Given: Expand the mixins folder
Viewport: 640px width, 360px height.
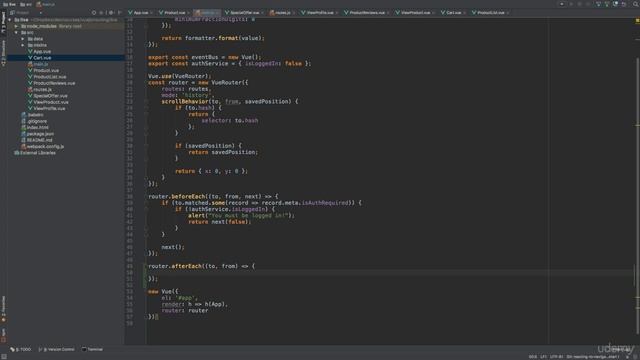Looking at the screenshot, I should tap(23, 45).
